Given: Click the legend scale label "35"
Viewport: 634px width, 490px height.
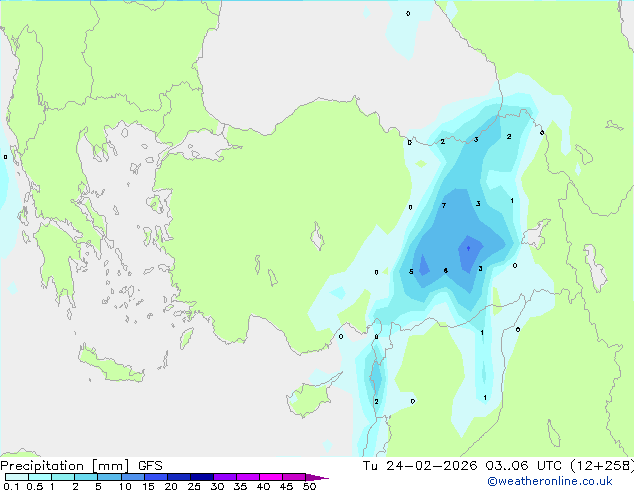Looking at the screenshot, I should [240, 486].
